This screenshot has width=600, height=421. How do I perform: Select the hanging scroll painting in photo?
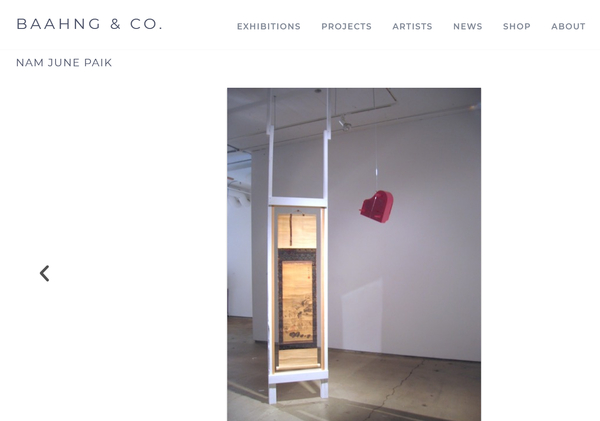pyautogui.click(x=297, y=290)
